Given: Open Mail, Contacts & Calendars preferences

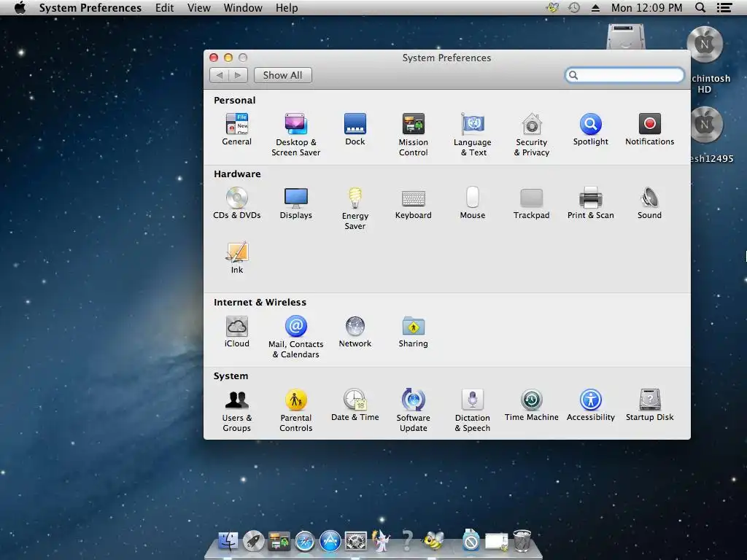Looking at the screenshot, I should [296, 337].
